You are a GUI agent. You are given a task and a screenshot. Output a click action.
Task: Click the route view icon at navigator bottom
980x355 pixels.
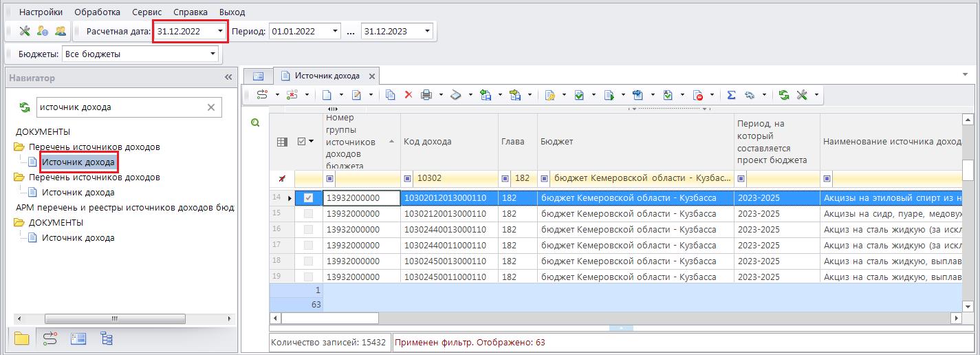(50, 338)
